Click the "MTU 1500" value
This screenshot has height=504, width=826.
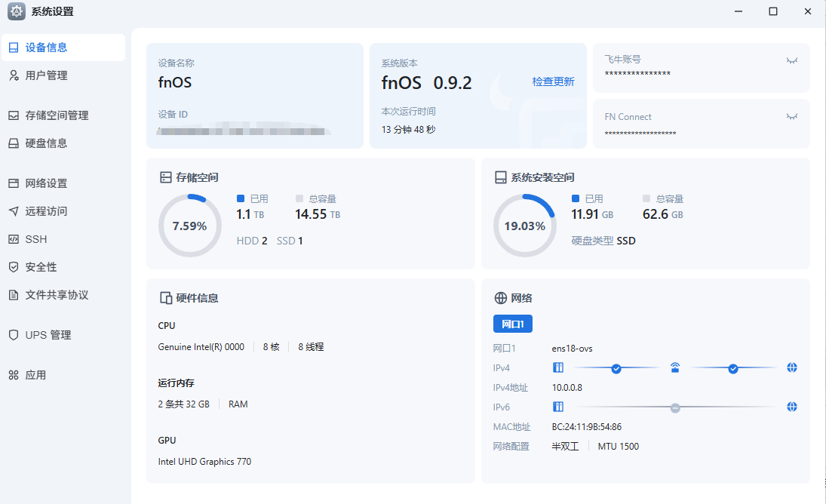[x=619, y=447]
